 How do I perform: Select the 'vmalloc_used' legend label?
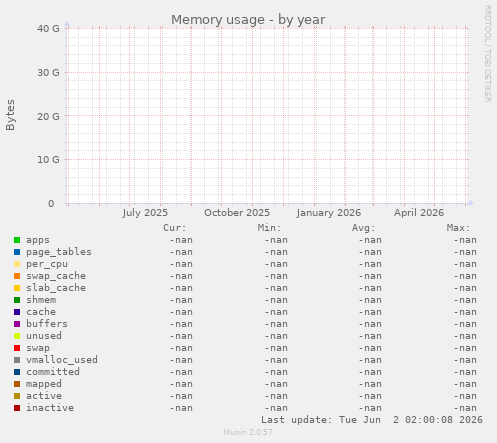click(62, 360)
